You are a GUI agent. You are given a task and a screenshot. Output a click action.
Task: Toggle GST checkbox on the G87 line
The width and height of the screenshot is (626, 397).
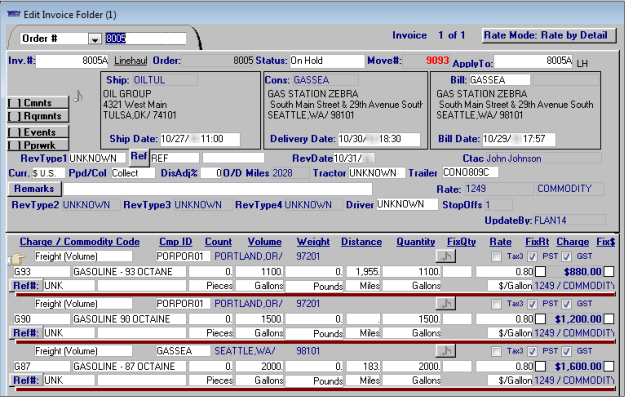[x=567, y=351]
